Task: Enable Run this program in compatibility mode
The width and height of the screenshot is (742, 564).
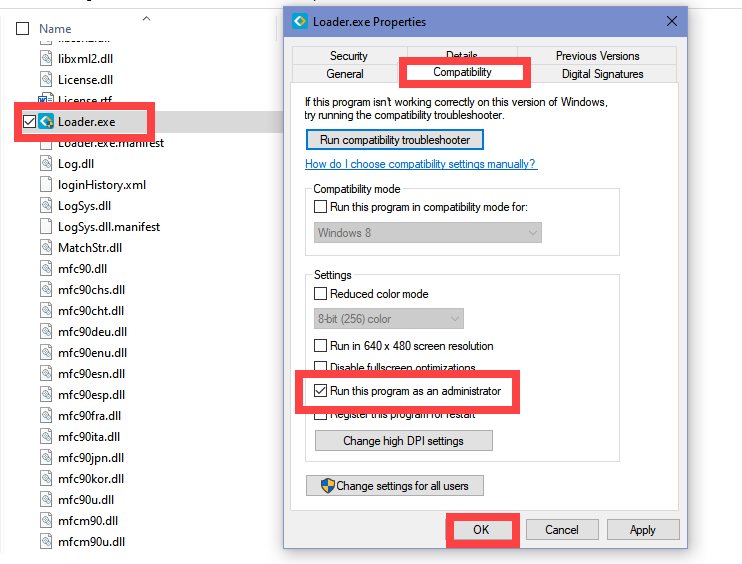Action: [320, 207]
